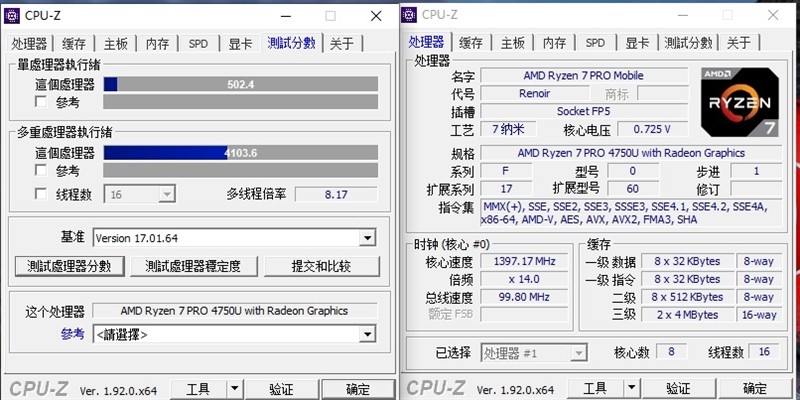Switch to SPD tab in right window

pos(595,43)
